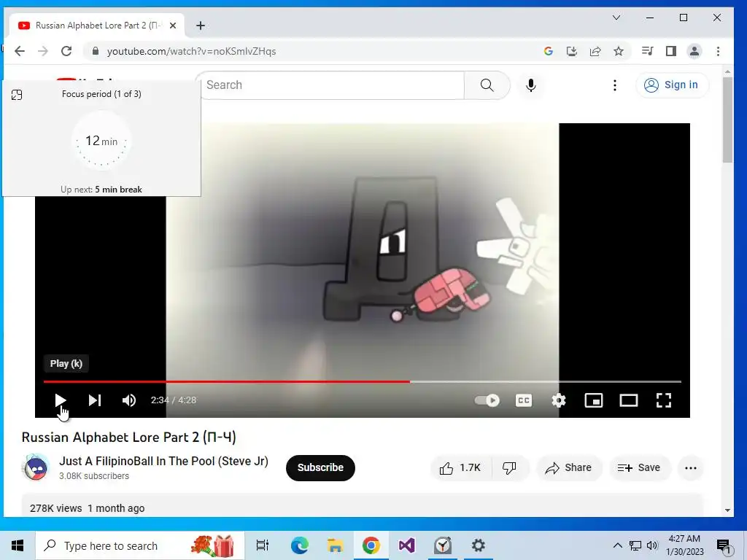Click the channel avatar image

[36, 467]
